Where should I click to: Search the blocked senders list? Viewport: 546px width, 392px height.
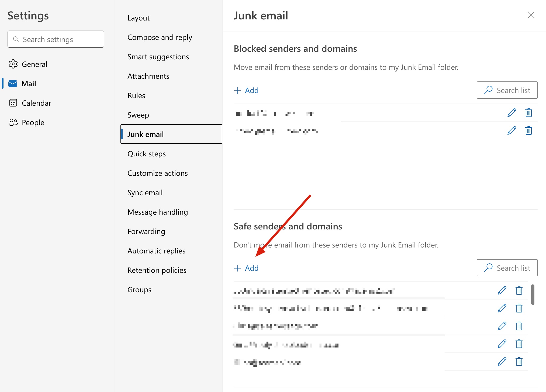(x=507, y=90)
